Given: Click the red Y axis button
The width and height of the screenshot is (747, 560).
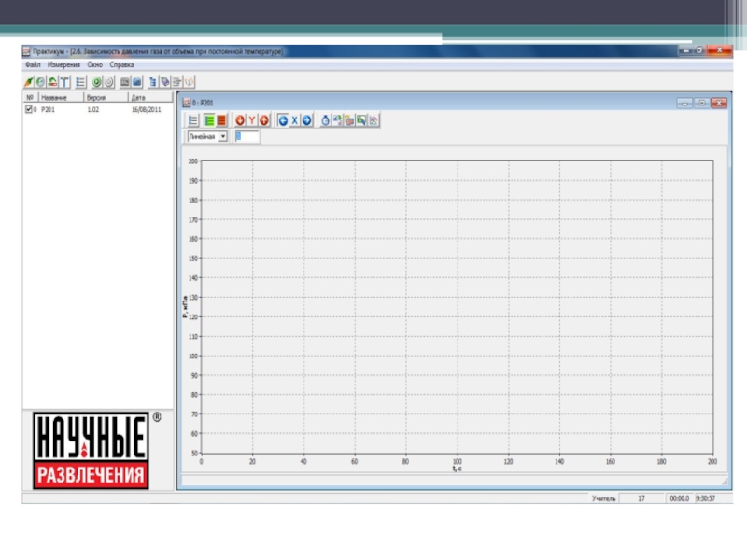Looking at the screenshot, I should (251, 120).
